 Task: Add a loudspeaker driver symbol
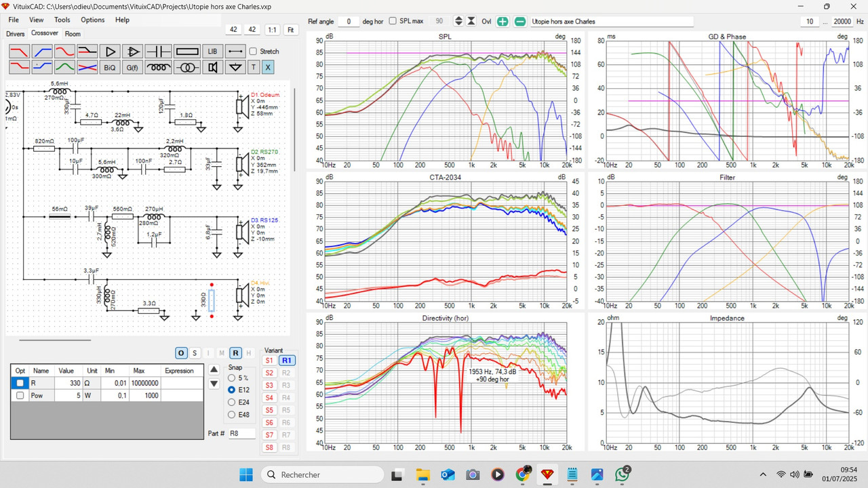coord(212,67)
